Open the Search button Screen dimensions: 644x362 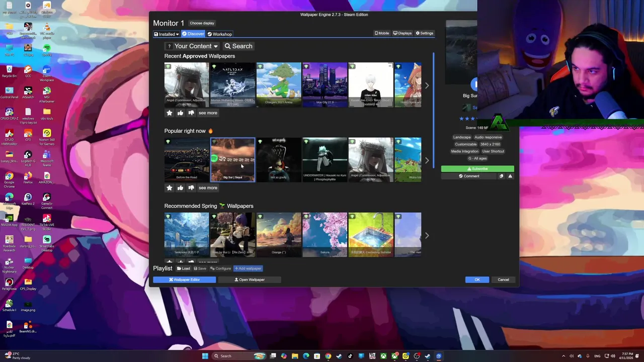pyautogui.click(x=238, y=46)
